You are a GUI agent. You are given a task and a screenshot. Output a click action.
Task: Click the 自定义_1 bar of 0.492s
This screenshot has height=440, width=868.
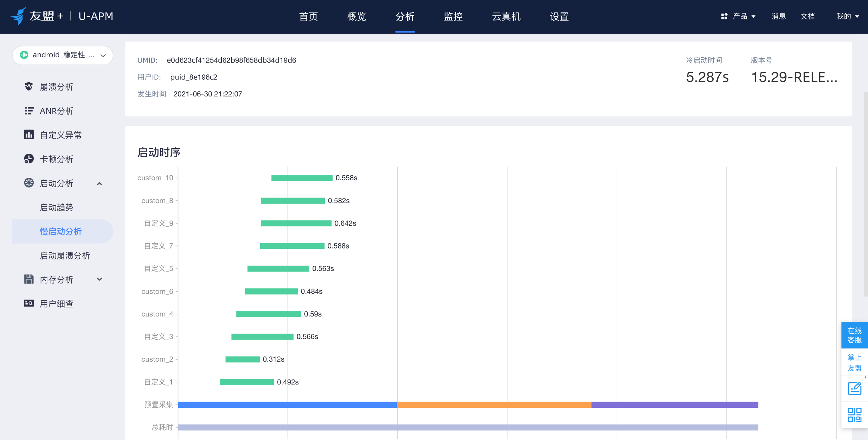click(x=247, y=382)
